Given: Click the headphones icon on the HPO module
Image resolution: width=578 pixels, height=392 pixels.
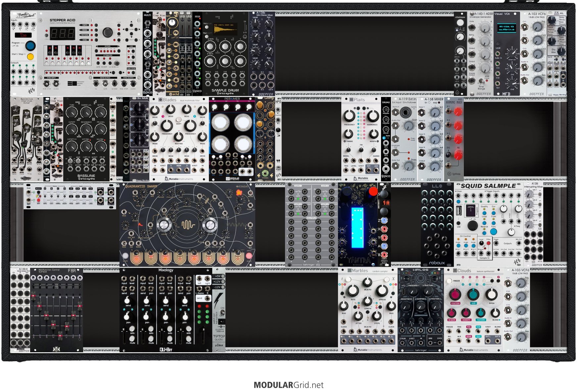Looking at the screenshot, I should [x=278, y=161].
